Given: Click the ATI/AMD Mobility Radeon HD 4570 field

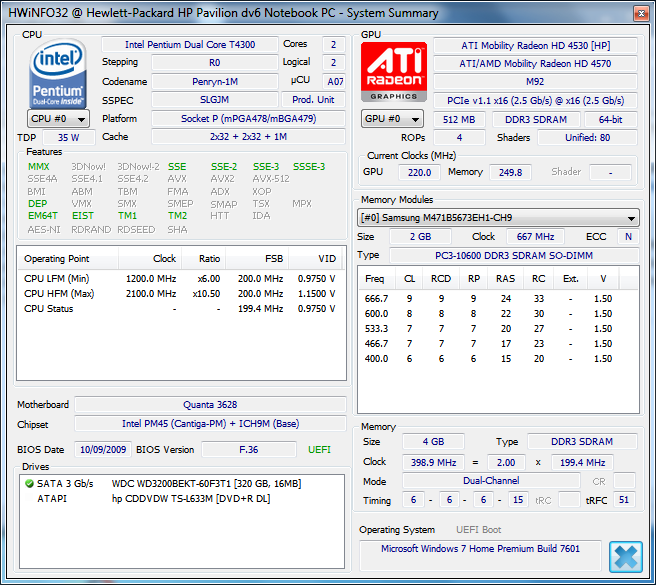Looking at the screenshot, I should coord(536,64).
